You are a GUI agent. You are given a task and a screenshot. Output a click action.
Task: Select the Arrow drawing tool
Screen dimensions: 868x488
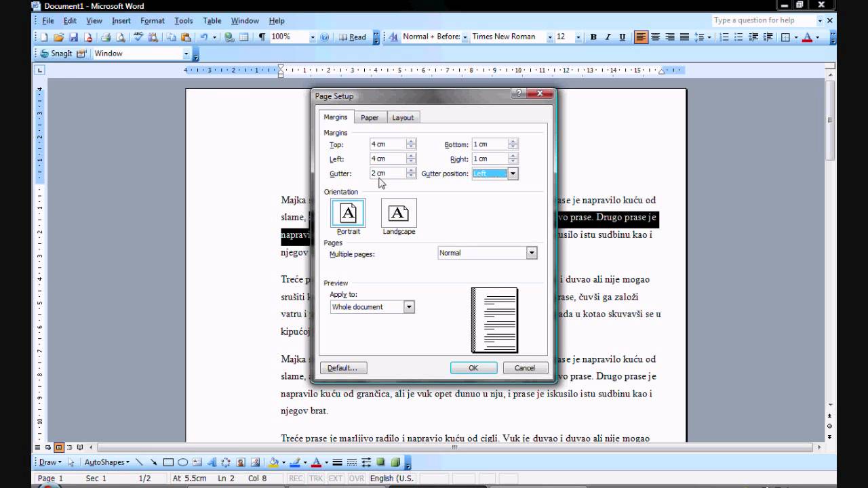(x=154, y=463)
